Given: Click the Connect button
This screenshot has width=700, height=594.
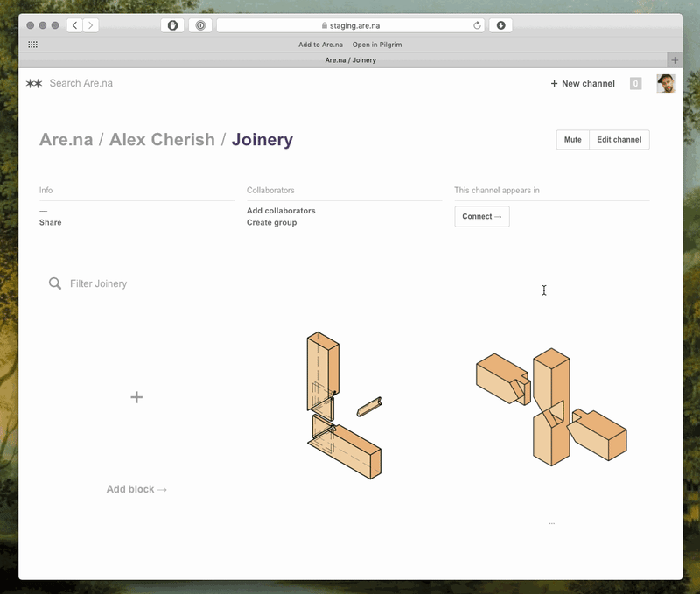Looking at the screenshot, I should point(482,216).
